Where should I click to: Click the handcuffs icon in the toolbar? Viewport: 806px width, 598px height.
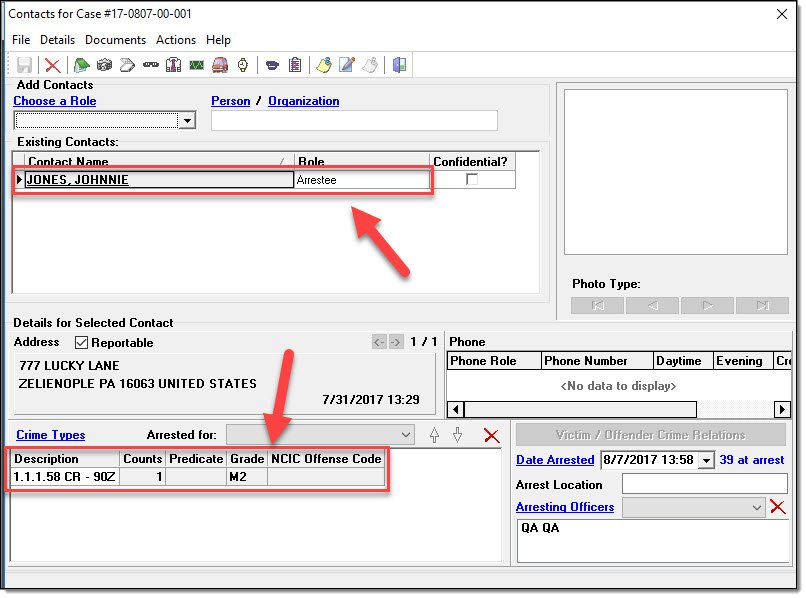[151, 66]
